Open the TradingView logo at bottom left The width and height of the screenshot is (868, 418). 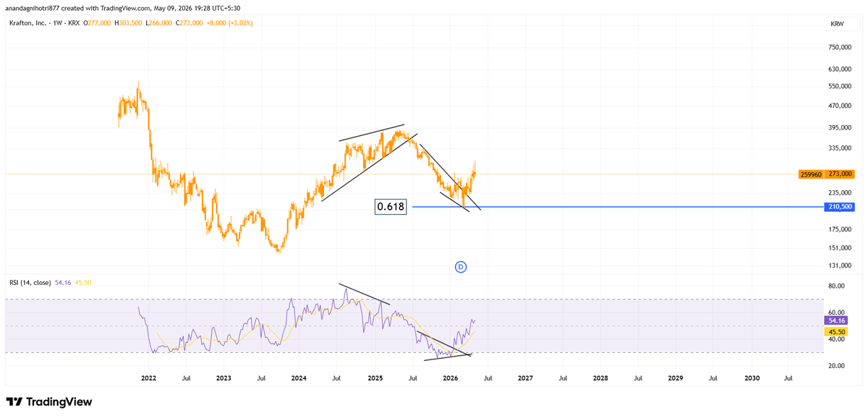pos(49,402)
